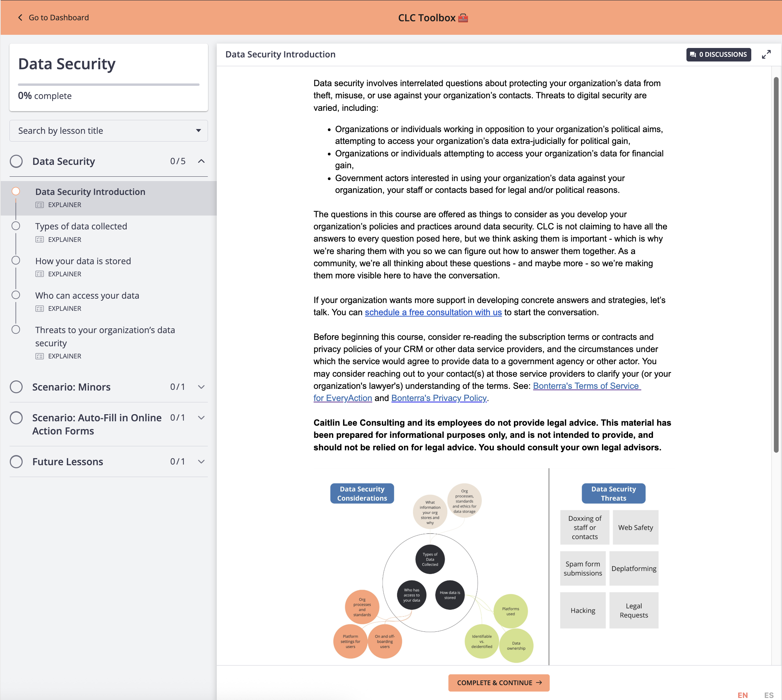Click the green Data ownership circle
This screenshot has width=782, height=700.
pos(516,646)
